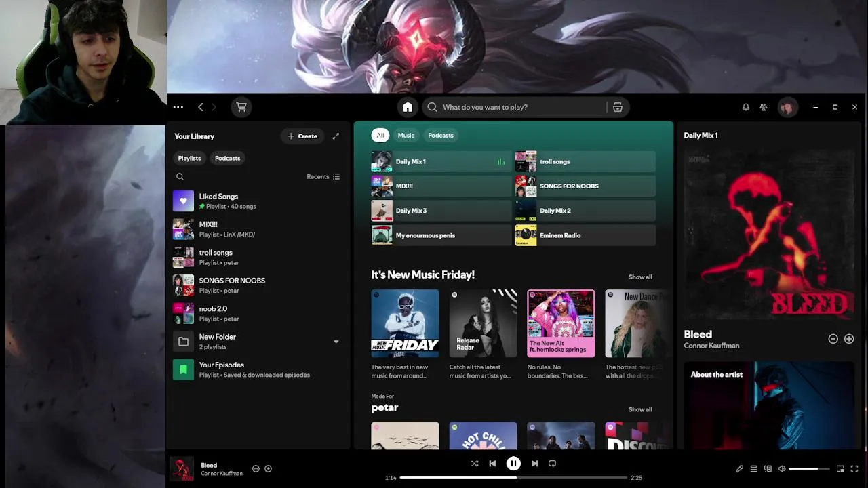The width and height of the screenshot is (868, 488).
Task: Toggle shuffle playback
Action: 474,464
